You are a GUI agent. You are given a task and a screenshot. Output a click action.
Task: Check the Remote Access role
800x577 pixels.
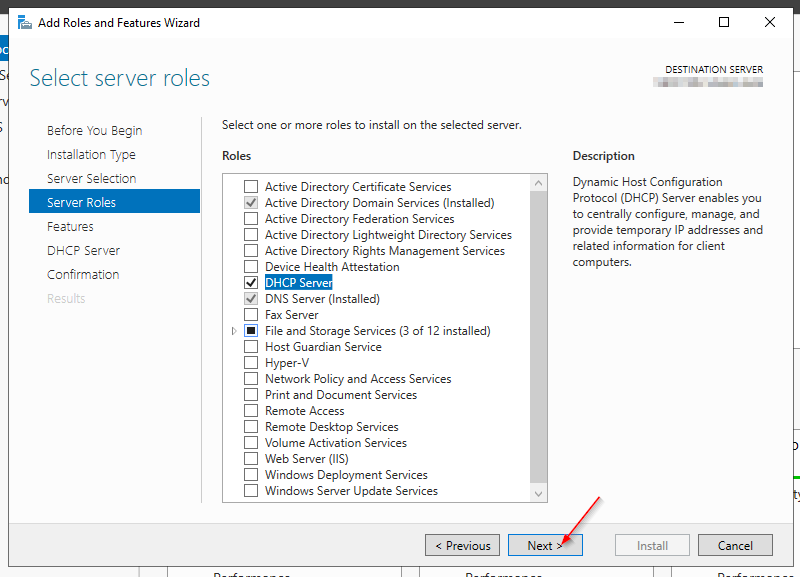click(x=251, y=411)
